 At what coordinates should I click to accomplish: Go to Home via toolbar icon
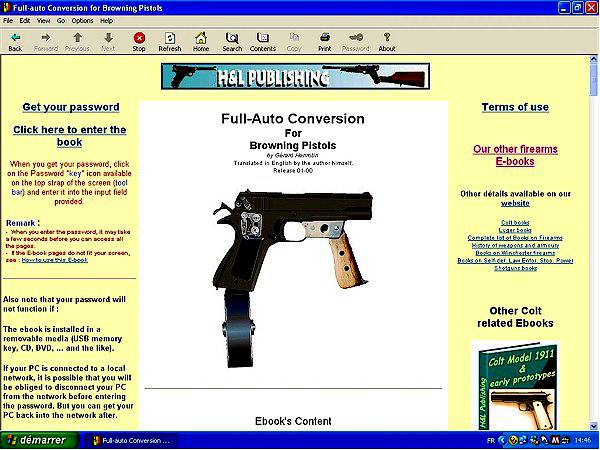201,38
